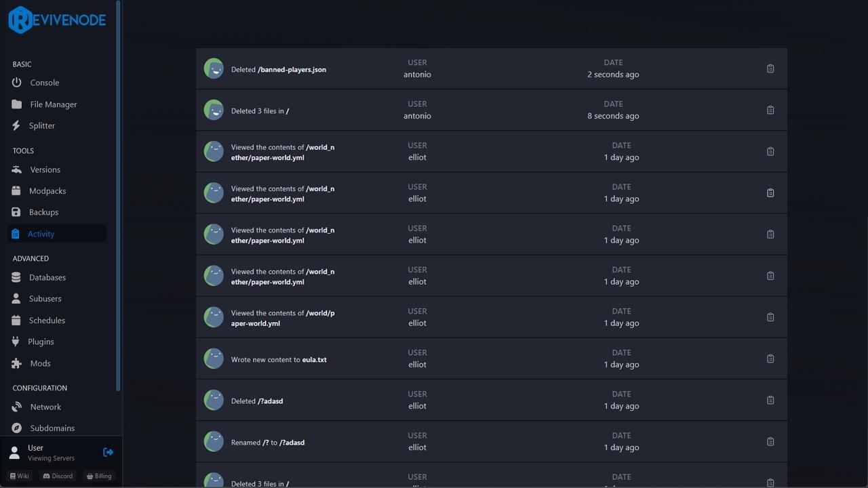Screen dimensions: 868x488
Task: Click the Plugins plug icon
Action: click(16, 342)
